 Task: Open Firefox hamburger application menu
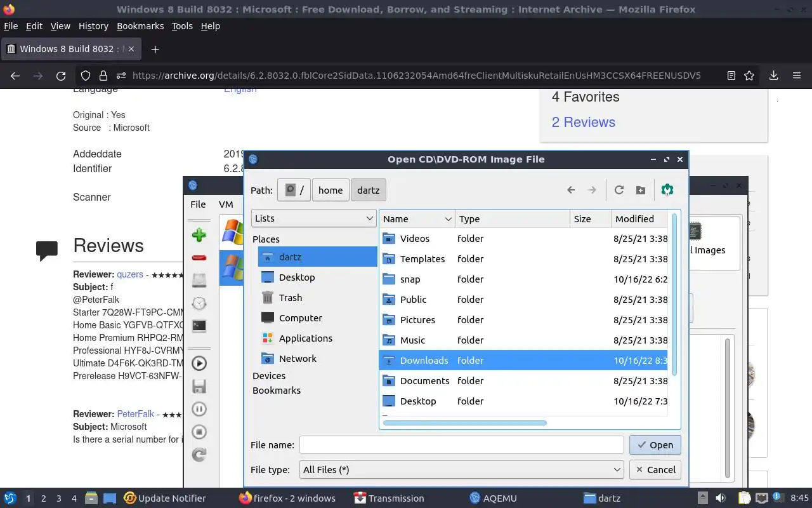coord(797,76)
